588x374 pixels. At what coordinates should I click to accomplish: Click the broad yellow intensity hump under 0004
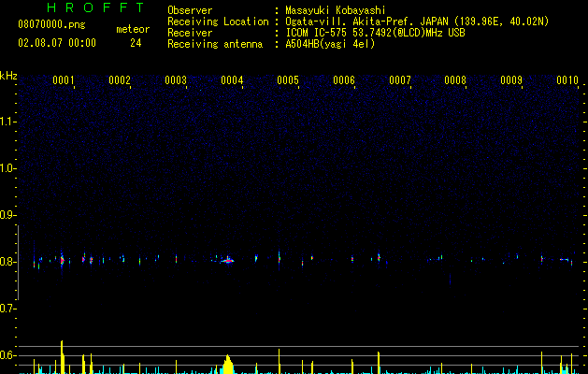(x=227, y=365)
